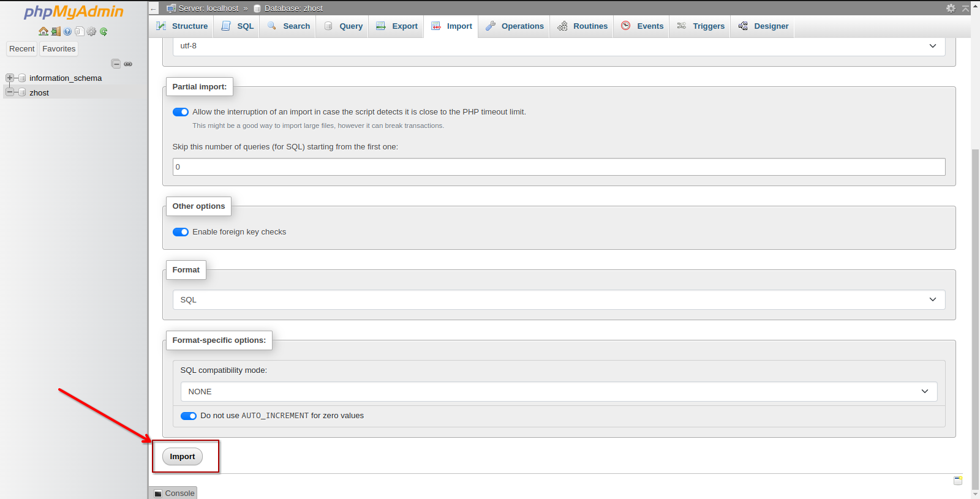
Task: Click the Recent button in sidebar
Action: (22, 49)
